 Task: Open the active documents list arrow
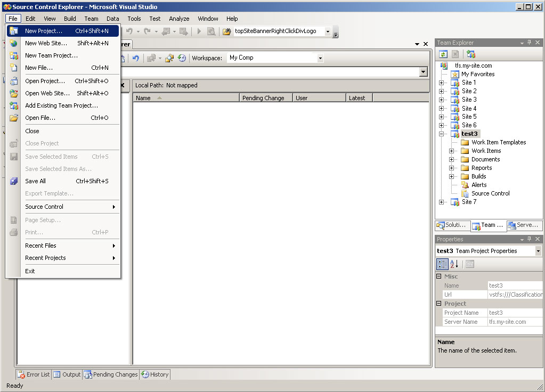pos(417,44)
